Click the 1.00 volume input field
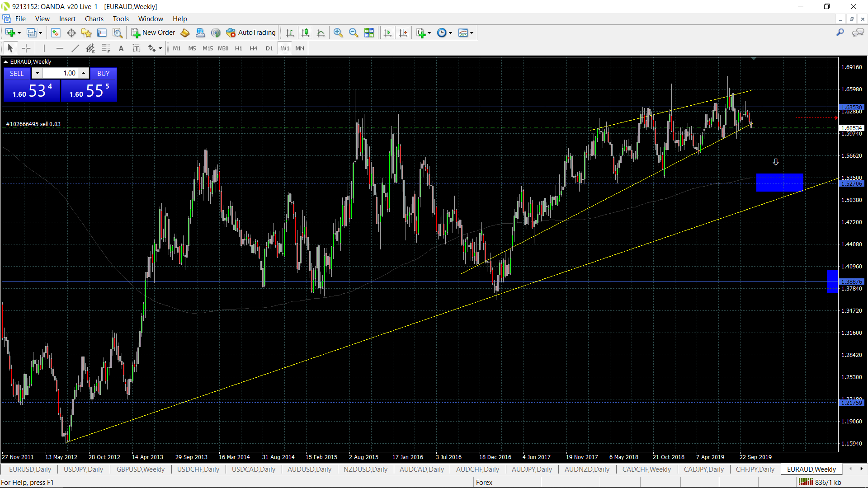 (x=60, y=73)
